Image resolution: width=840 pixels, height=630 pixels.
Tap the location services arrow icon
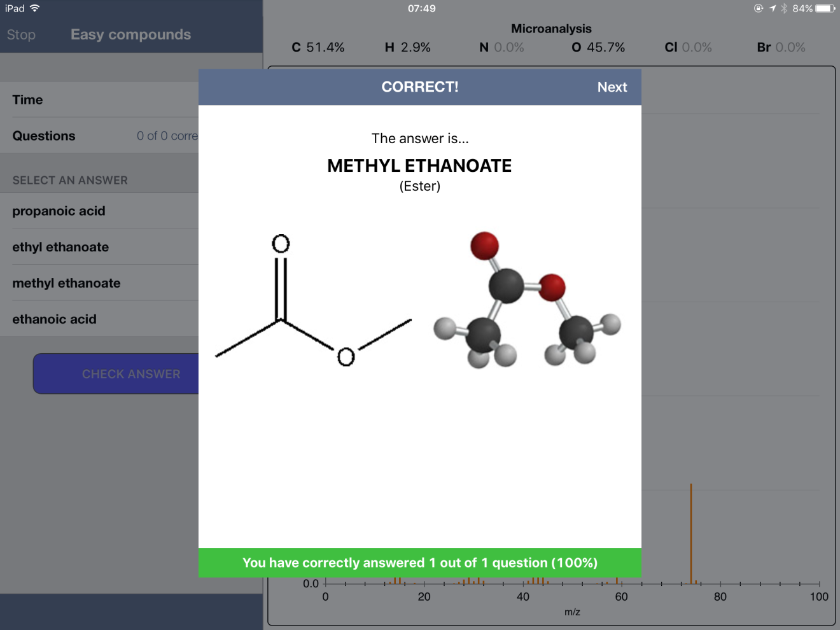(773, 8)
